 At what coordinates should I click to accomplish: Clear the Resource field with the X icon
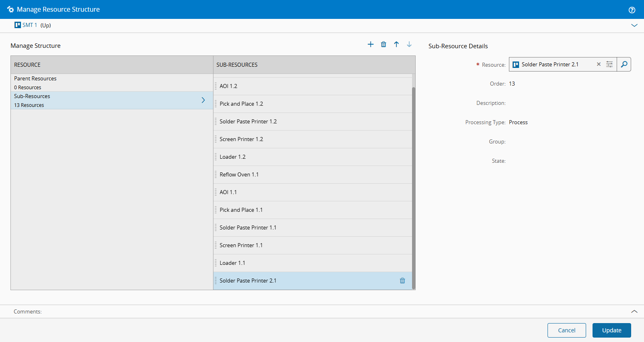click(x=599, y=64)
